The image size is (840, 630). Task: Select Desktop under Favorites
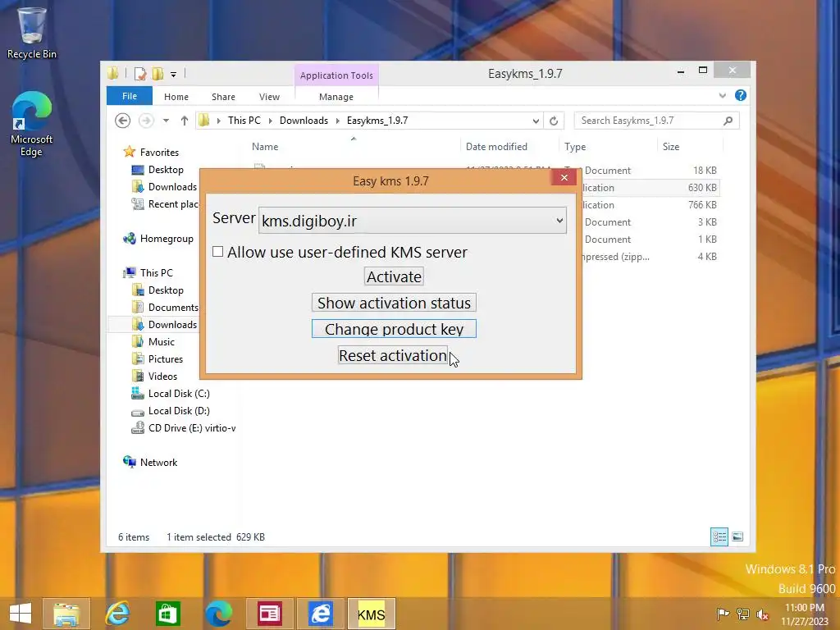166,169
